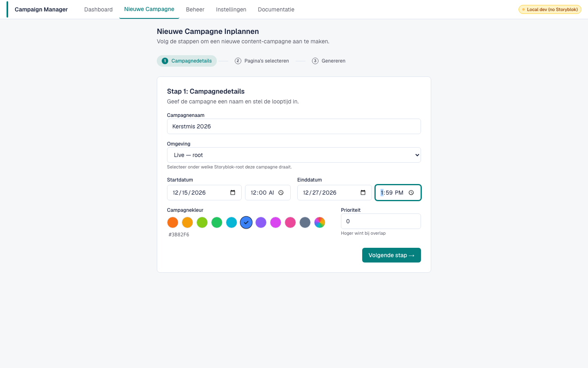
Task: Open the Nieuwe Campagne tab
Action: click(149, 9)
